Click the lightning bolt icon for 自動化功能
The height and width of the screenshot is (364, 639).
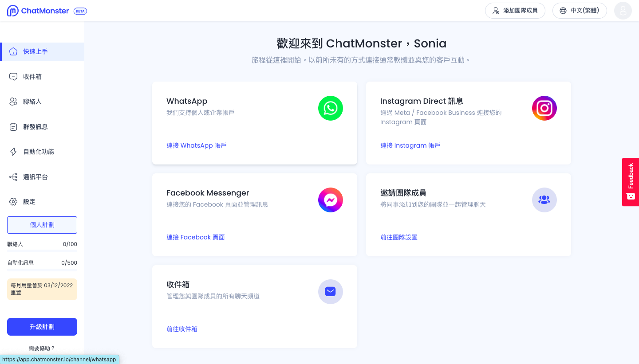(x=13, y=152)
